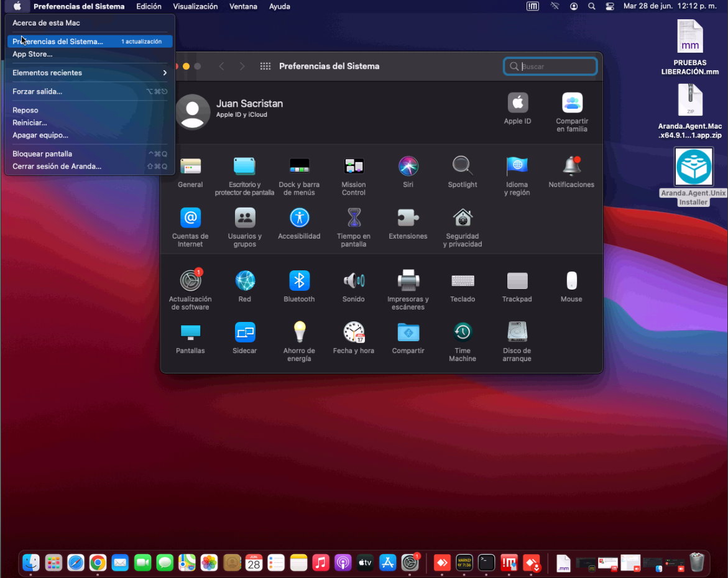
Task: Choose App Store… from Apple menu
Action: tap(90, 54)
